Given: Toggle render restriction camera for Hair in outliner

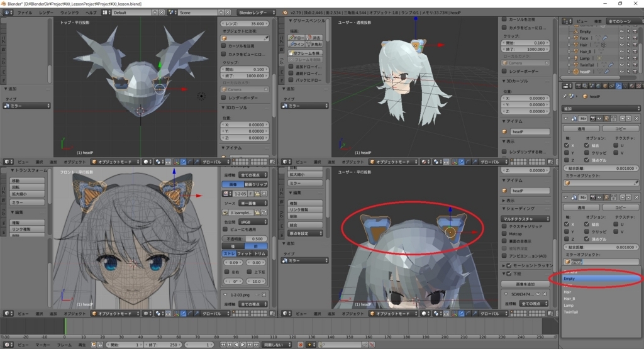Looking at the screenshot, I should click(635, 45).
